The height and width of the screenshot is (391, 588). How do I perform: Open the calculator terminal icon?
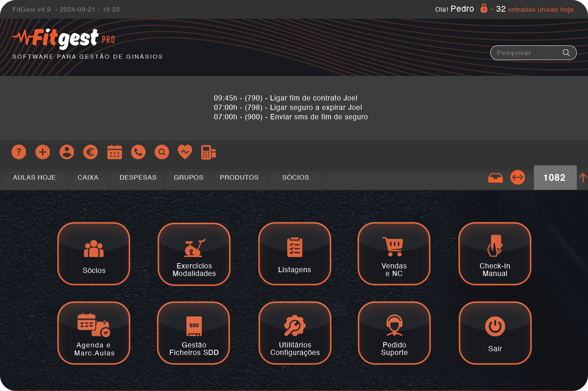[208, 152]
